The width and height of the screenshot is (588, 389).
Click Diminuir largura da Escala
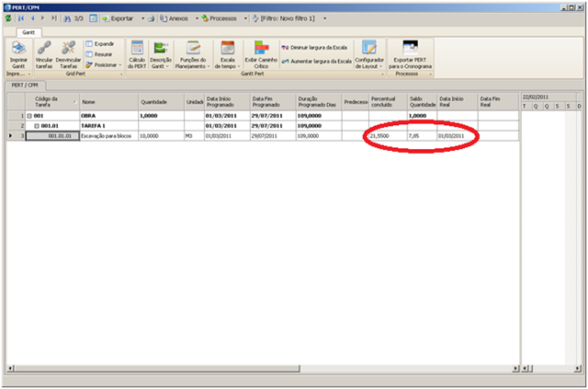pos(314,48)
